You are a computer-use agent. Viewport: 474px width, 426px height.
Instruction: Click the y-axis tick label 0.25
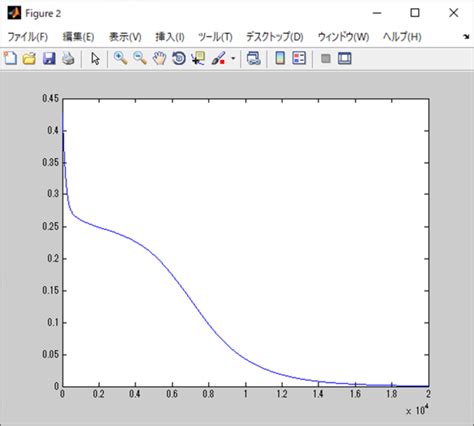point(50,227)
